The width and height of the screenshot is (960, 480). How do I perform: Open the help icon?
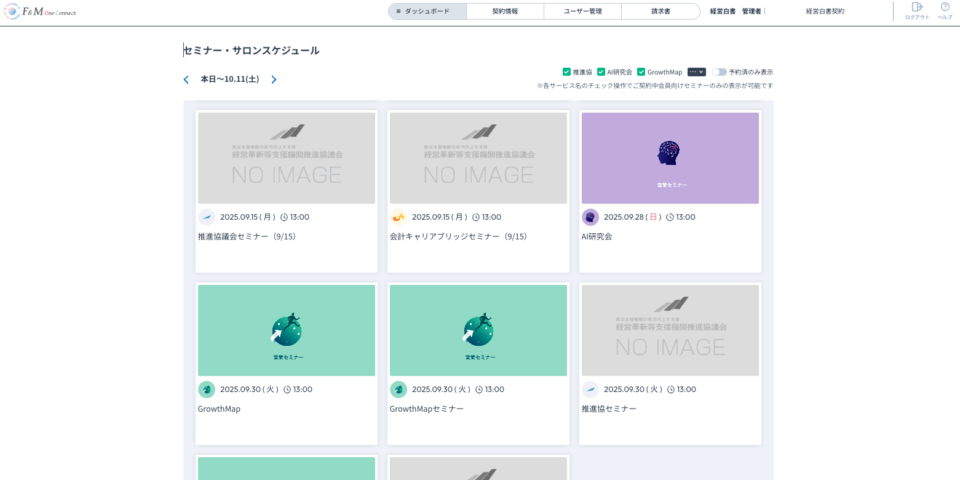tap(945, 8)
